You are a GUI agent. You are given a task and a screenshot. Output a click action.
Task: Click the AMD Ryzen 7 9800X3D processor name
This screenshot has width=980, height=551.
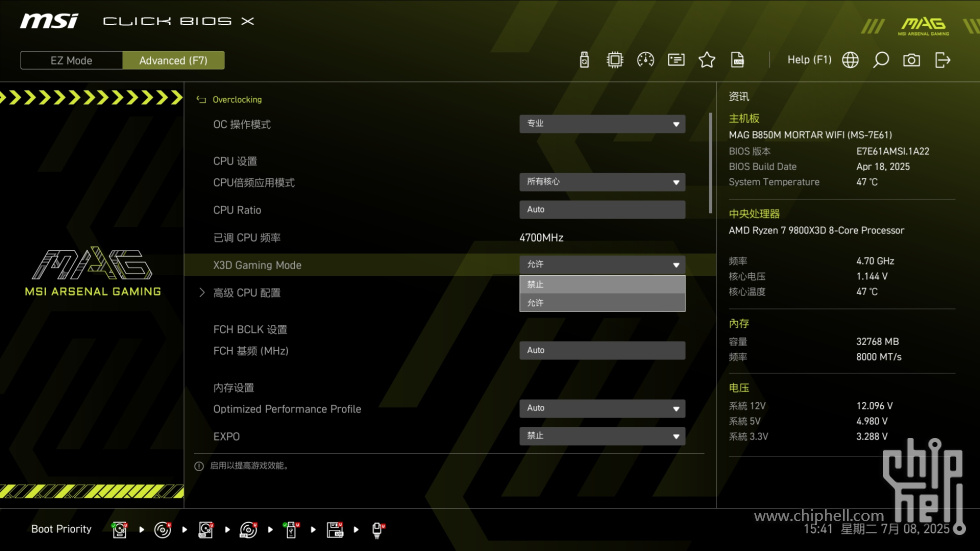tap(816, 231)
